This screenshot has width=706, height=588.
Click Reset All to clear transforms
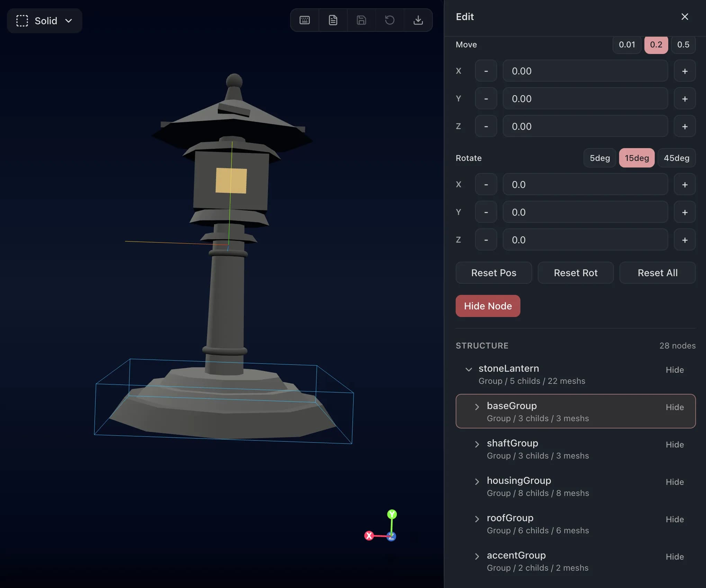(x=657, y=273)
